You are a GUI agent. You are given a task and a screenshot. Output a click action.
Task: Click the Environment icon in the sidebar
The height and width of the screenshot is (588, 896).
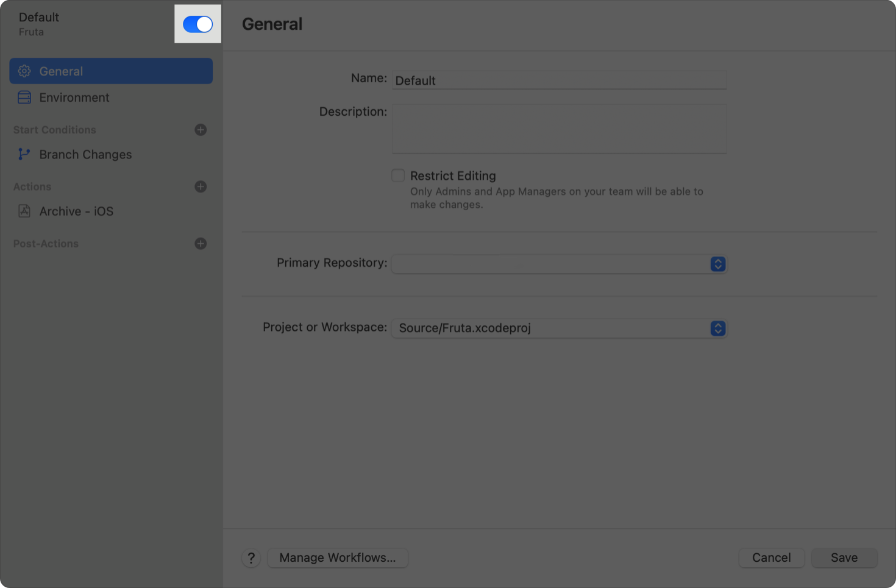pos(24,97)
